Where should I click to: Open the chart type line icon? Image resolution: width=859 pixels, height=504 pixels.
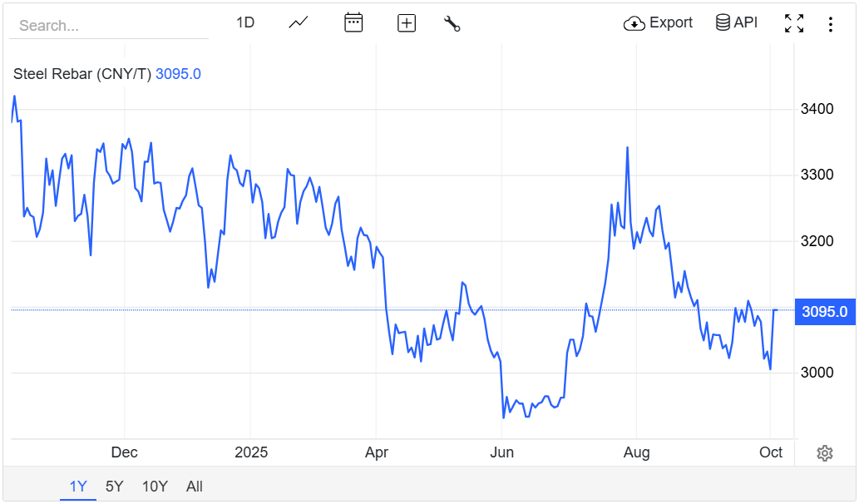pyautogui.click(x=299, y=23)
